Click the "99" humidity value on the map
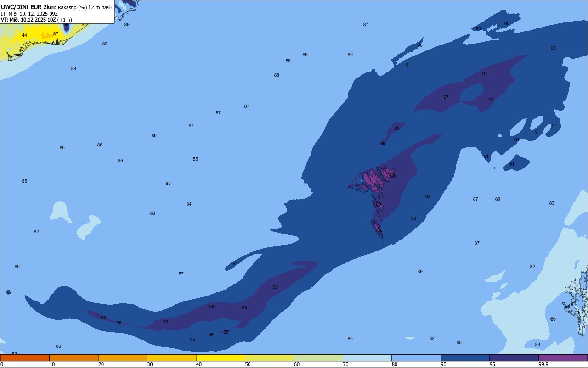 244,308
